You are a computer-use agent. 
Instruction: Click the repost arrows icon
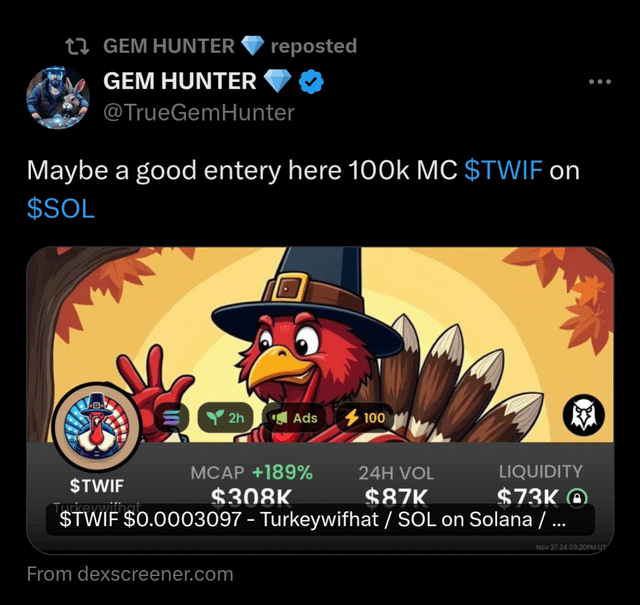tap(77, 46)
